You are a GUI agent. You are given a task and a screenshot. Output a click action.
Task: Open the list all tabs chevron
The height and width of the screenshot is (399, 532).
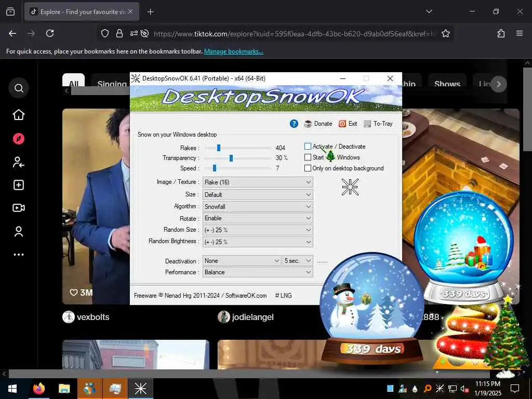[429, 11]
